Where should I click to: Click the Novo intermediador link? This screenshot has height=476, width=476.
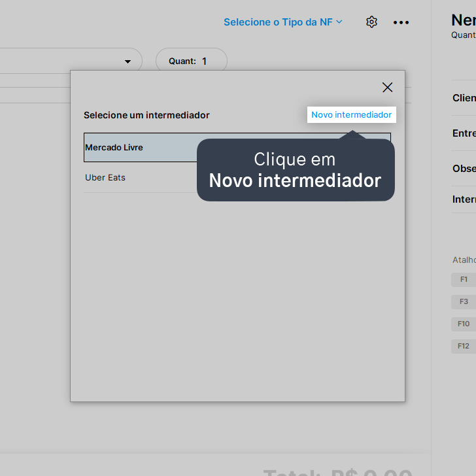351,115
